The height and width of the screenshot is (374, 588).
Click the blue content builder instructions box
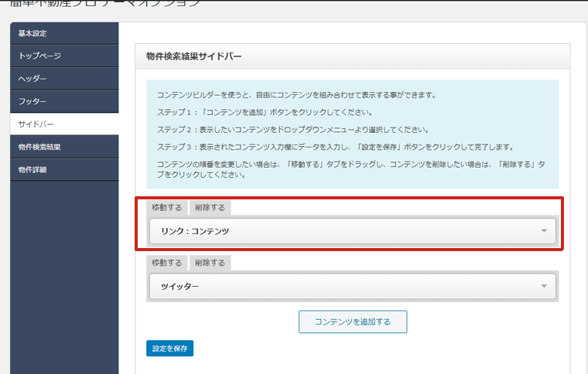click(x=352, y=134)
